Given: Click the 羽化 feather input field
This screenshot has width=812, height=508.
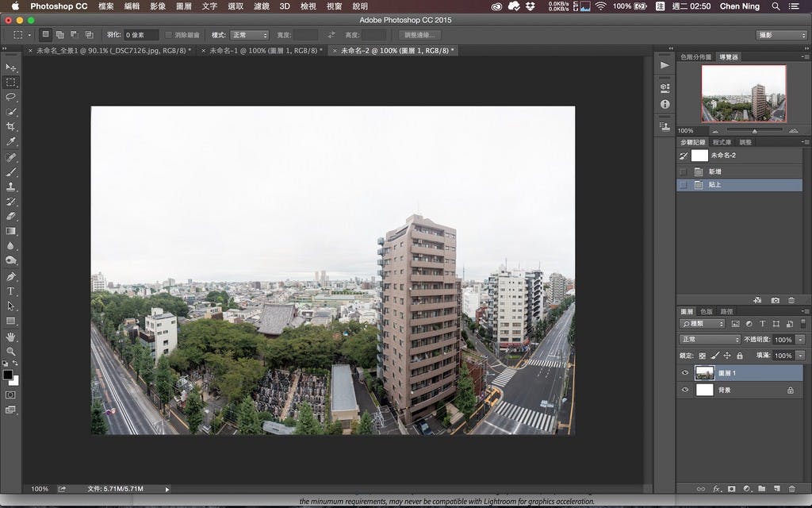Looking at the screenshot, I should (x=141, y=35).
